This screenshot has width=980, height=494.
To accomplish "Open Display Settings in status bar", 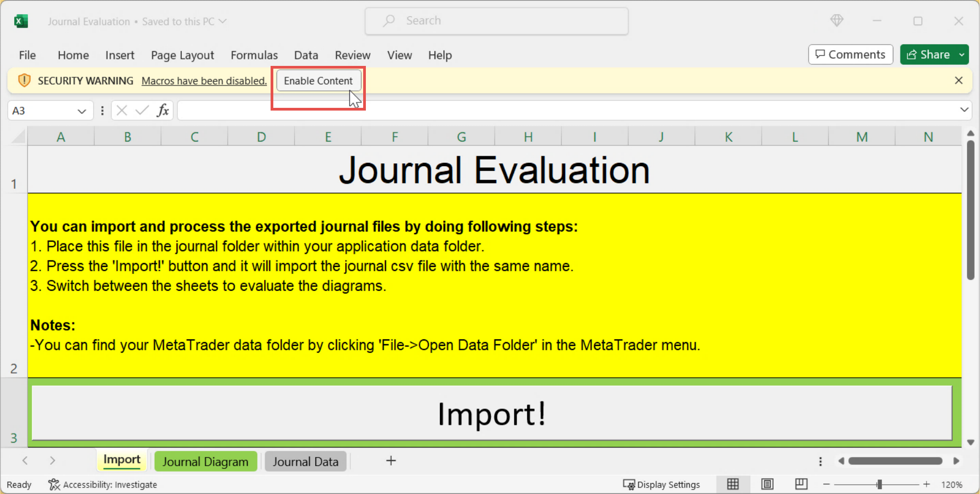I will (x=661, y=484).
